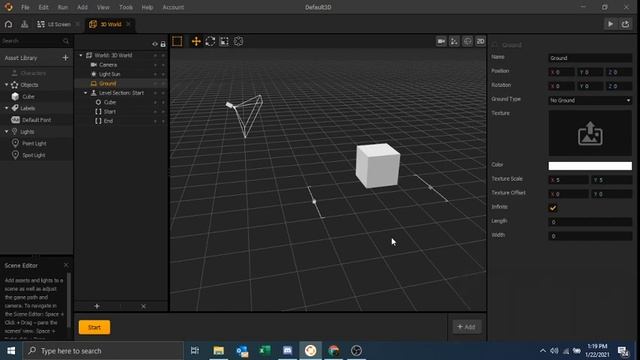
Task: Collapse the Lights asset group
Action: click(7, 132)
